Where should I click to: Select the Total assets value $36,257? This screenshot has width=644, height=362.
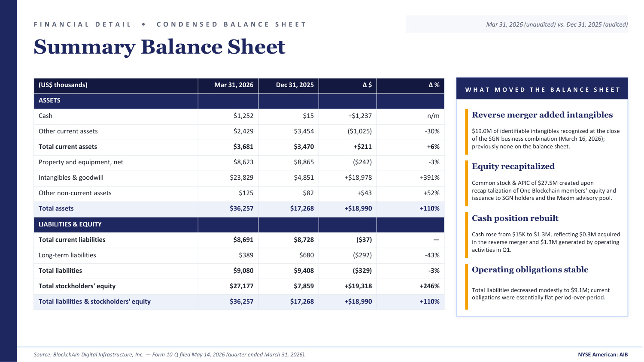point(241,208)
